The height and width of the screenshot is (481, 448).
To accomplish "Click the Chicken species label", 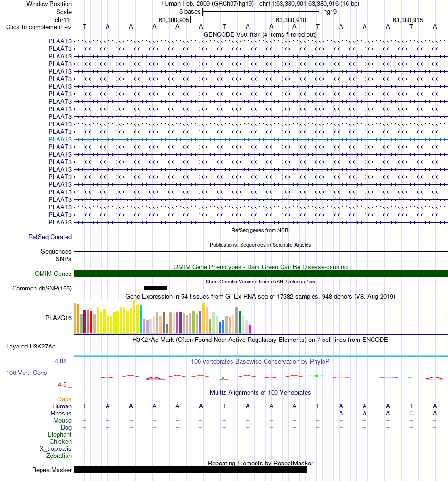I will coord(60,441).
